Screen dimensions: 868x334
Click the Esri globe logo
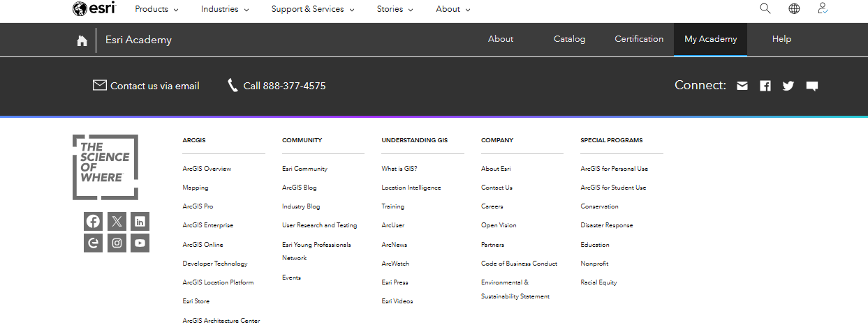(x=94, y=8)
